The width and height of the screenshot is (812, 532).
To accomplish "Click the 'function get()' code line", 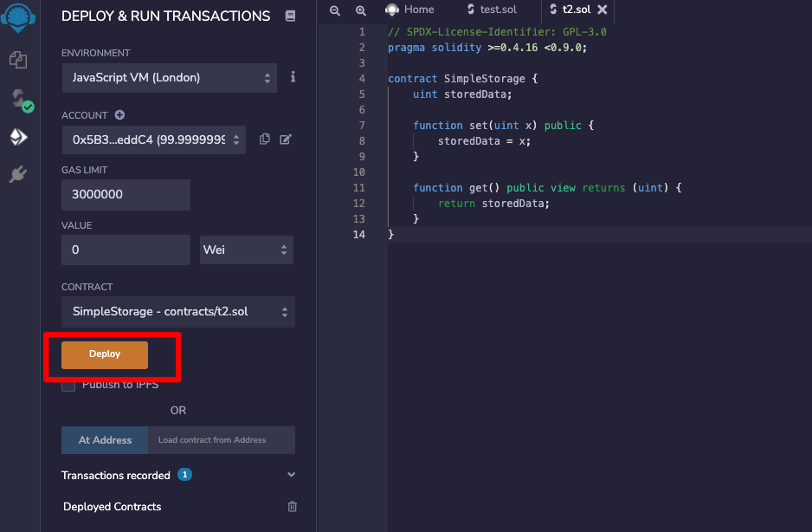I will 547,188.
